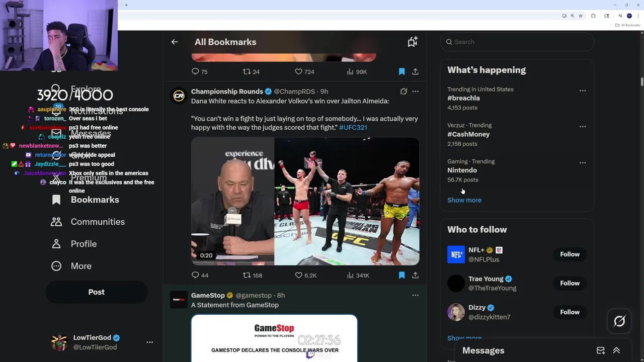Like the post with 724 likes
The width and height of the screenshot is (644, 362).
coord(304,72)
